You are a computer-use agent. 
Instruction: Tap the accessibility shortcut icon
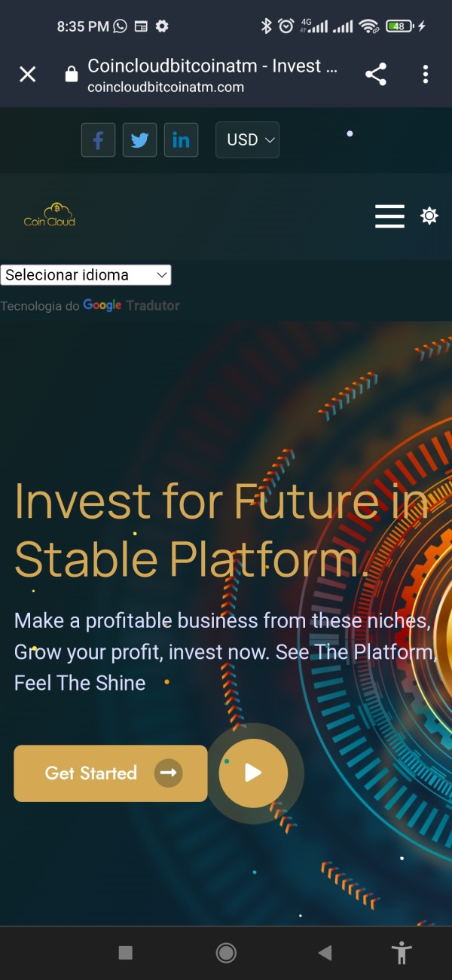pyautogui.click(x=402, y=953)
